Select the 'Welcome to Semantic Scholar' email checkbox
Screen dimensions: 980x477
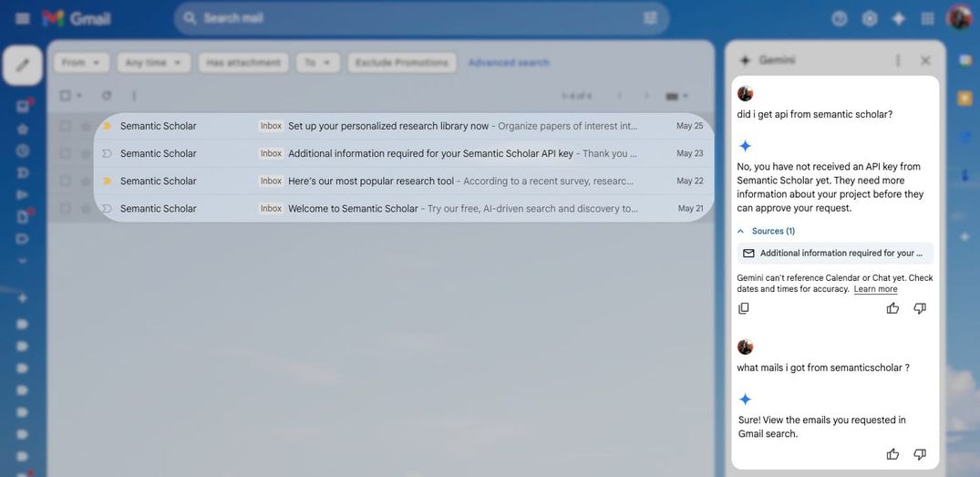tap(65, 208)
